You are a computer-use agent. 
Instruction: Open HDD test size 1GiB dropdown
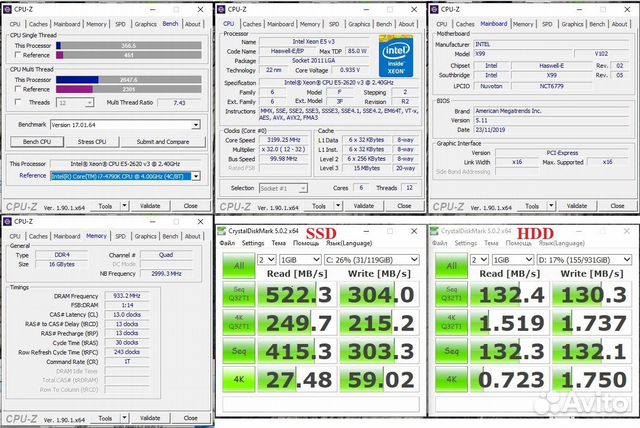coord(513,260)
